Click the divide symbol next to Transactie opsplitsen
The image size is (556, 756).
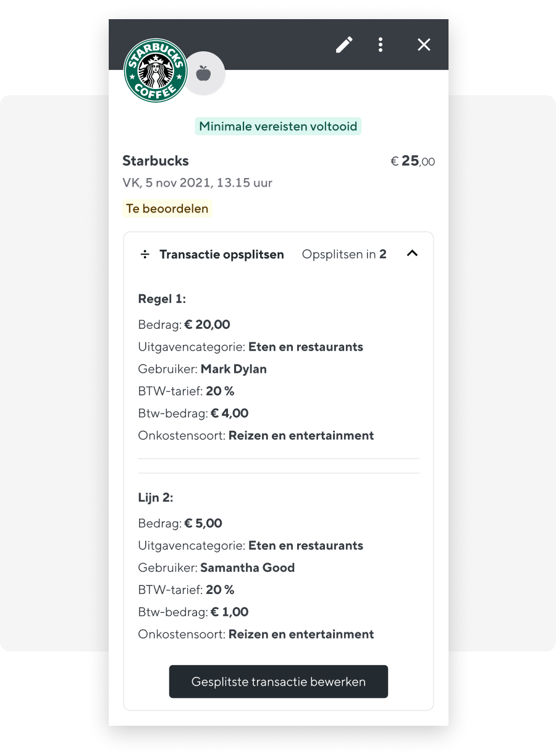(x=145, y=255)
